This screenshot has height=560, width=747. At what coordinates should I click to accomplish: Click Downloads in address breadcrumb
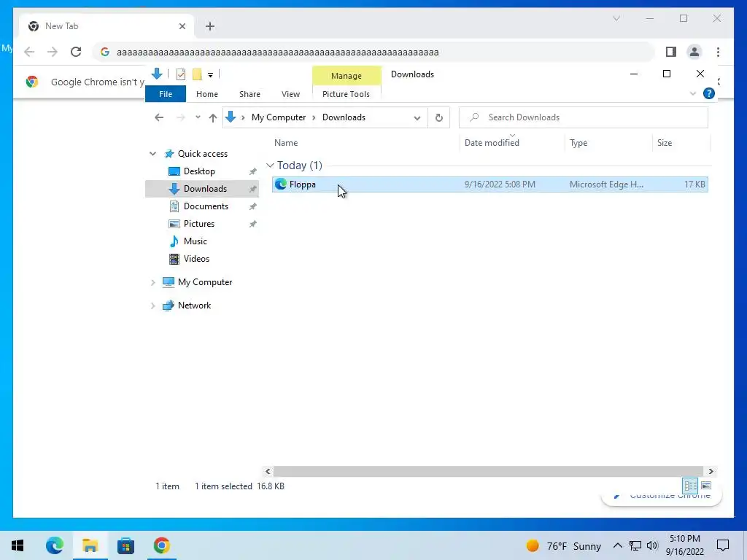coord(344,117)
